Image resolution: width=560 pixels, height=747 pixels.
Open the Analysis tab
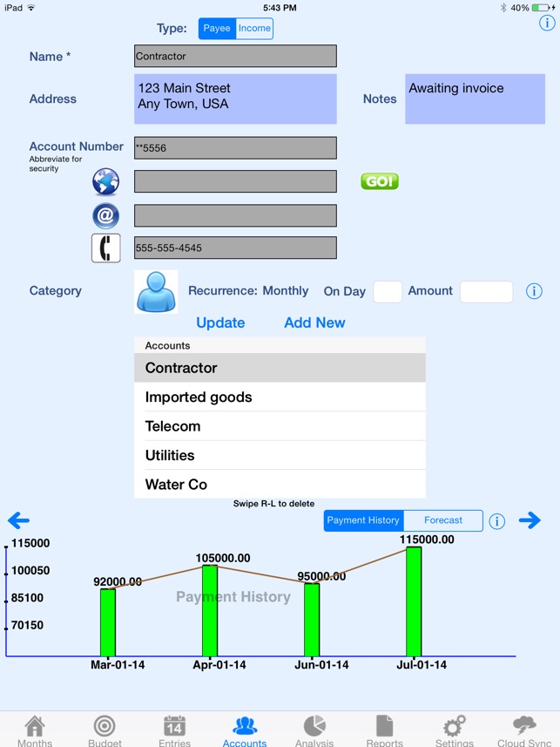click(x=314, y=730)
